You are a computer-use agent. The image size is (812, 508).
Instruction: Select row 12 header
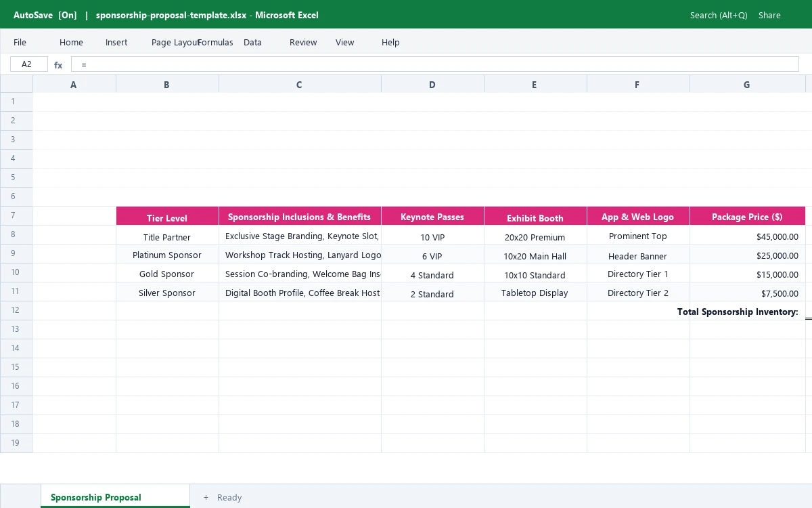[16, 310]
